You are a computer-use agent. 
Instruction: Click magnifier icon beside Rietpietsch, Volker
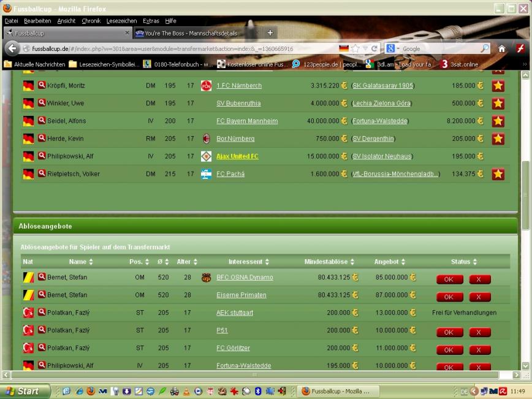(x=42, y=174)
